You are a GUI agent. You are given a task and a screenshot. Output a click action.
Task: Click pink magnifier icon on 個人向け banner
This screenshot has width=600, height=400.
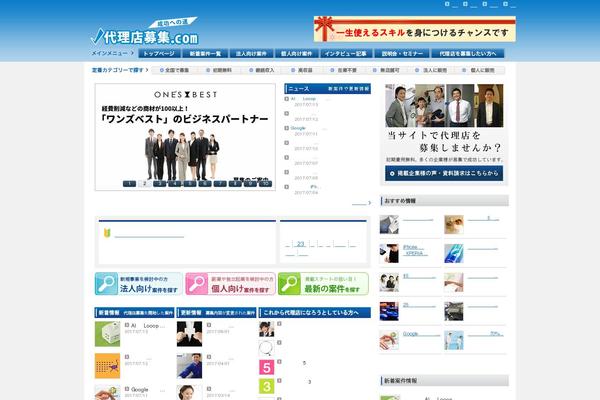197,284
